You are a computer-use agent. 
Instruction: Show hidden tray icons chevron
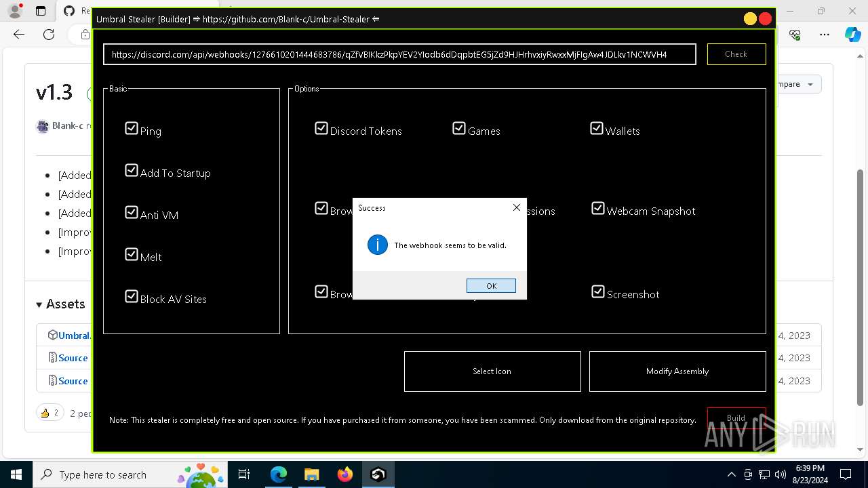pyautogui.click(x=731, y=474)
